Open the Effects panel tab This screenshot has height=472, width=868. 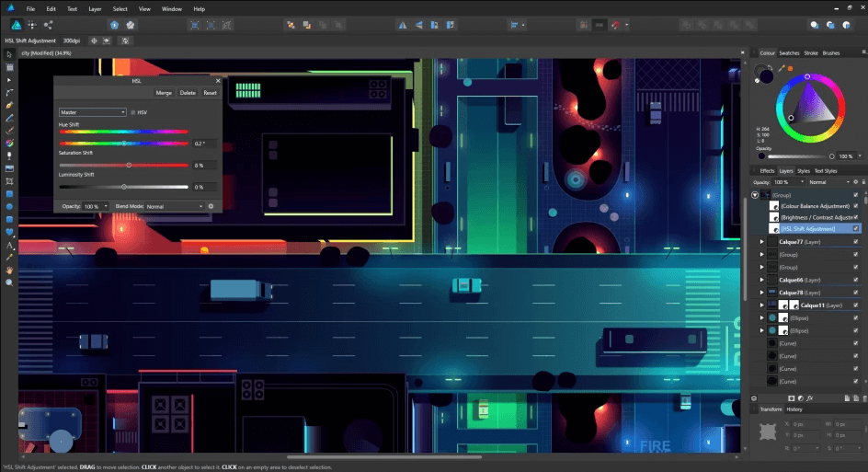pos(767,171)
